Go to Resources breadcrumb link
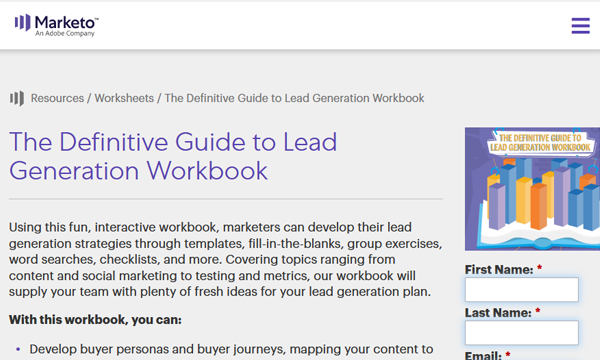600x360 pixels. [x=57, y=98]
